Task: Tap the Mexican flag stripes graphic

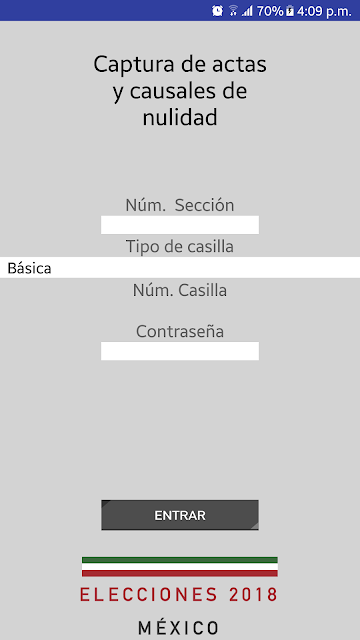Action: pos(180,567)
